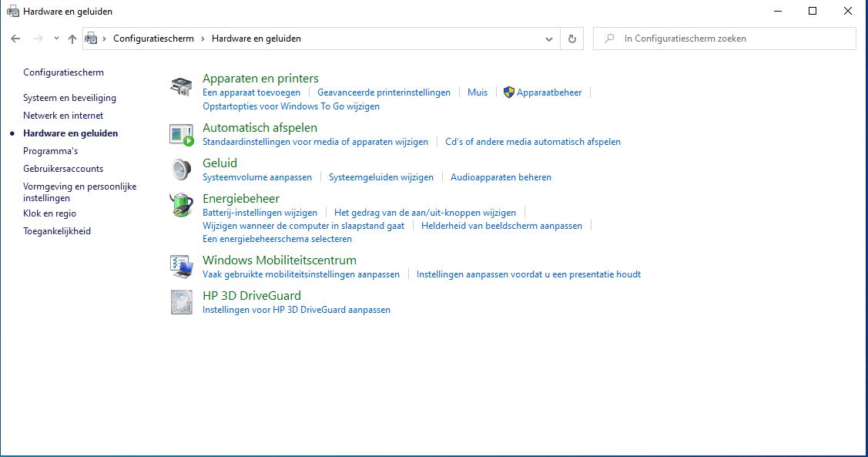The width and height of the screenshot is (868, 457).
Task: Open the Automatisch afspelen heading
Action: click(260, 128)
